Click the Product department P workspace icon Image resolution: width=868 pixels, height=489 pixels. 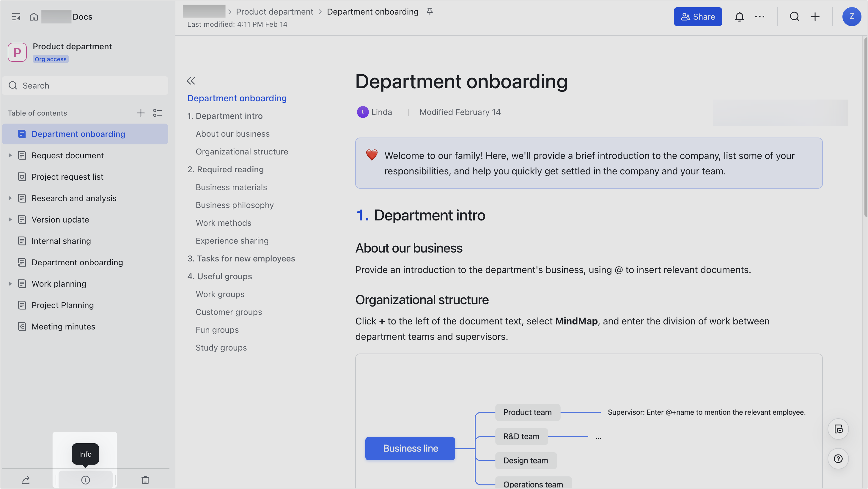[17, 52]
